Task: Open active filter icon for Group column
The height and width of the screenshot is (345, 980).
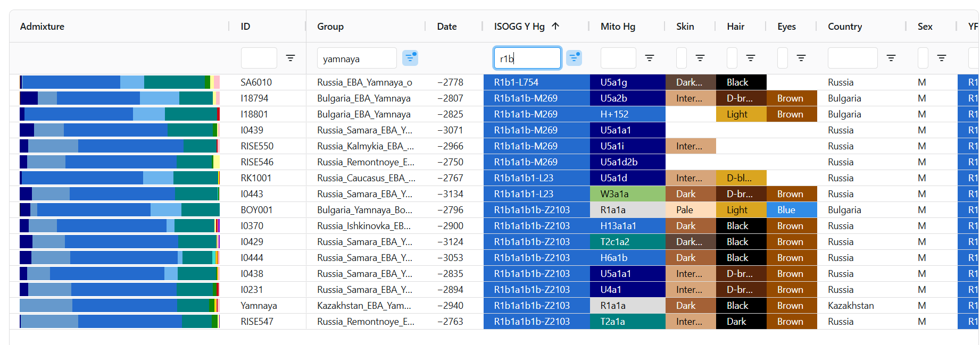Action: pyautogui.click(x=410, y=58)
